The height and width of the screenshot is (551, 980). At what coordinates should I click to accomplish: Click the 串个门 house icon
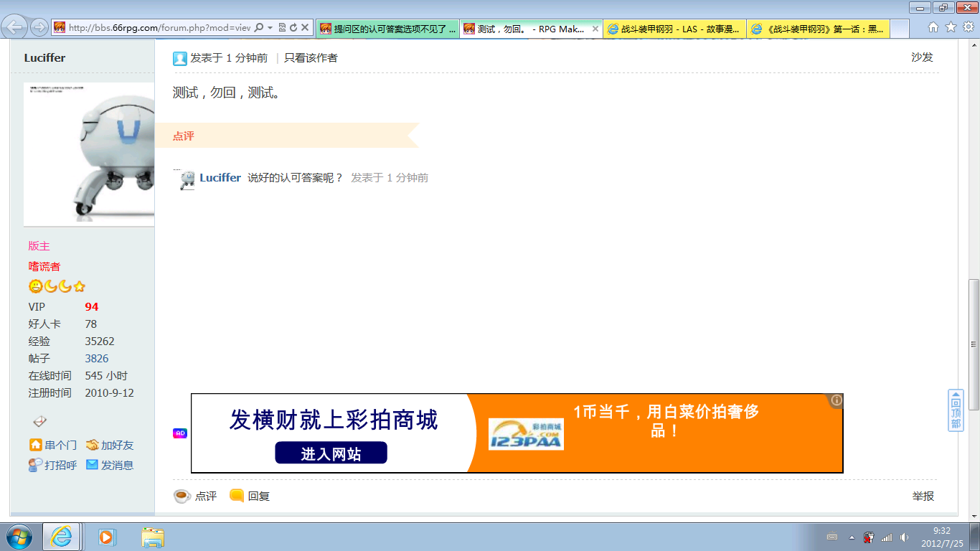click(35, 445)
